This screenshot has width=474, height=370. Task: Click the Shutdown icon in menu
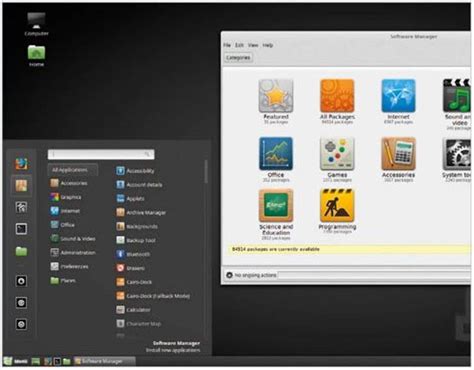point(22,324)
